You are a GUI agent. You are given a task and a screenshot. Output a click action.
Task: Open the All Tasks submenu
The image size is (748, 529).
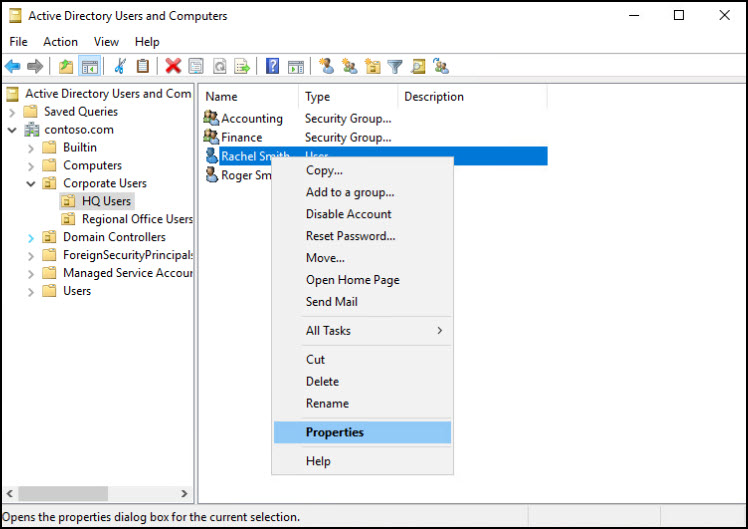click(x=362, y=331)
